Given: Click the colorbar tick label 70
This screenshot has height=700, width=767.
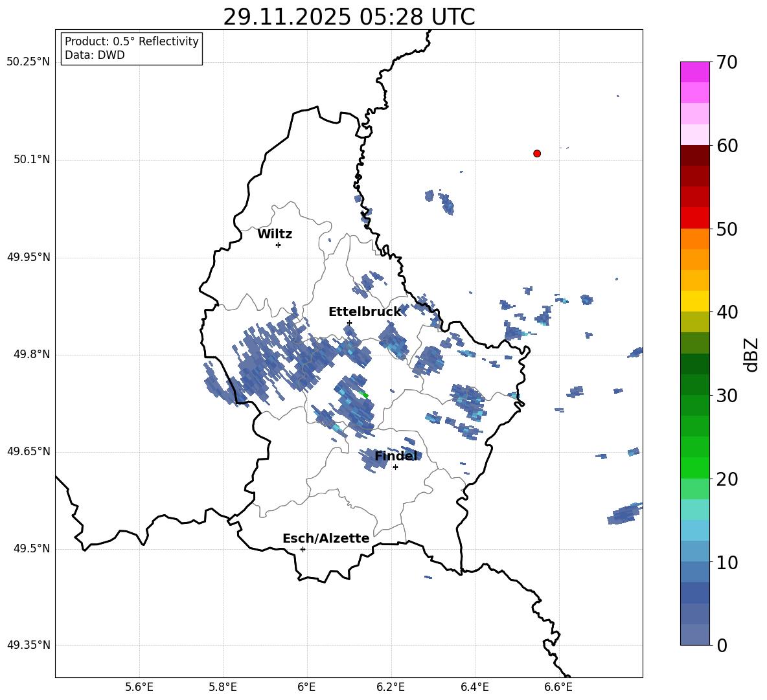Looking at the screenshot, I should pyautogui.click(x=726, y=63).
